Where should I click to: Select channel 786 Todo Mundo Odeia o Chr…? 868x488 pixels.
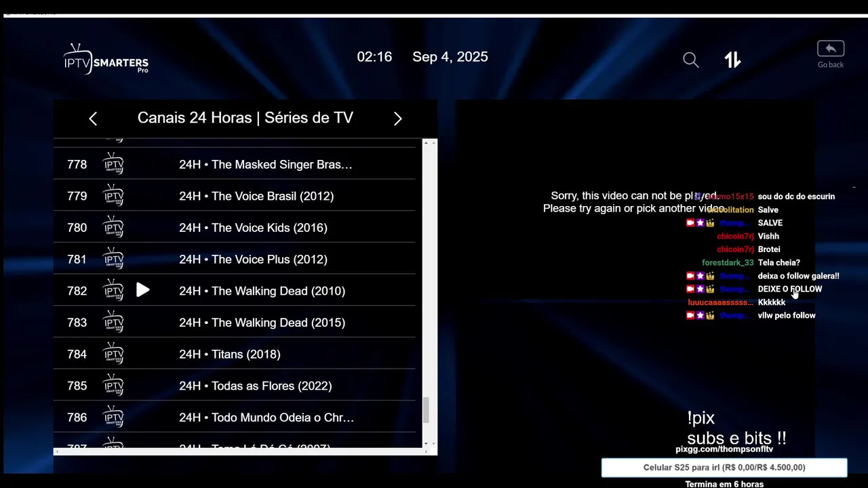pyautogui.click(x=235, y=418)
